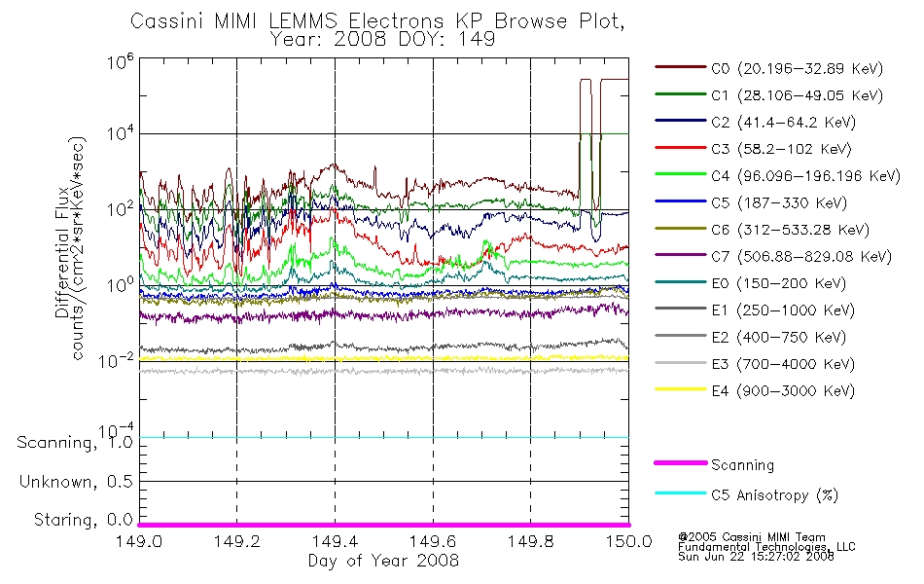This screenshot has width=924, height=584.
Task: Click the 149.8 x-axis tick label
Action: (x=530, y=541)
